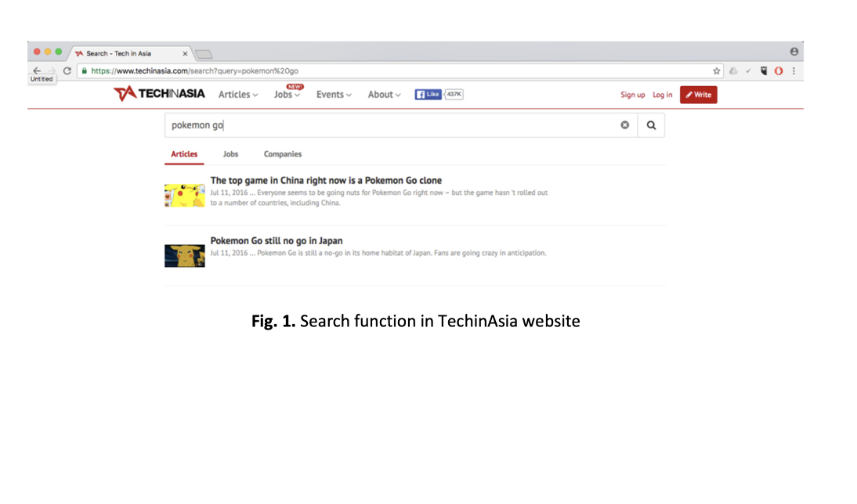
Task: Open the Pokemon Go Japan article thumbnail
Action: pyautogui.click(x=185, y=256)
